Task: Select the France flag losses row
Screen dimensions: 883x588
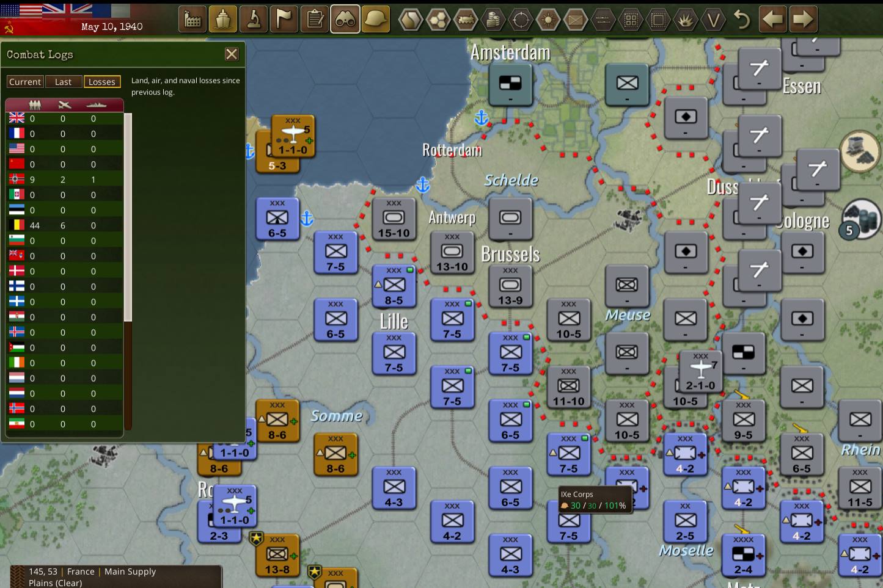Action: click(x=64, y=134)
